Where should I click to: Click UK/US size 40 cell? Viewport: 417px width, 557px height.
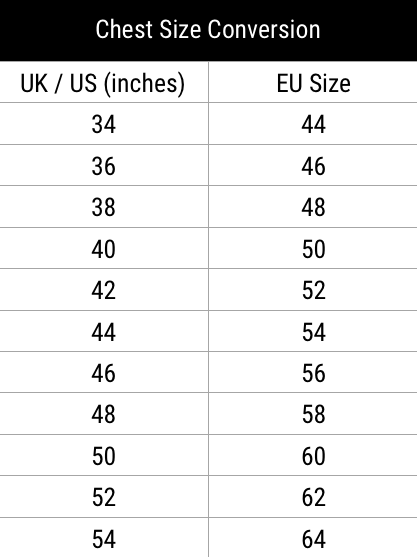103,249
